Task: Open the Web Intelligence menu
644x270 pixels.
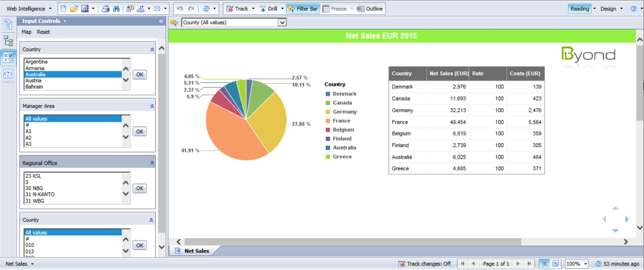Action: click(29, 9)
